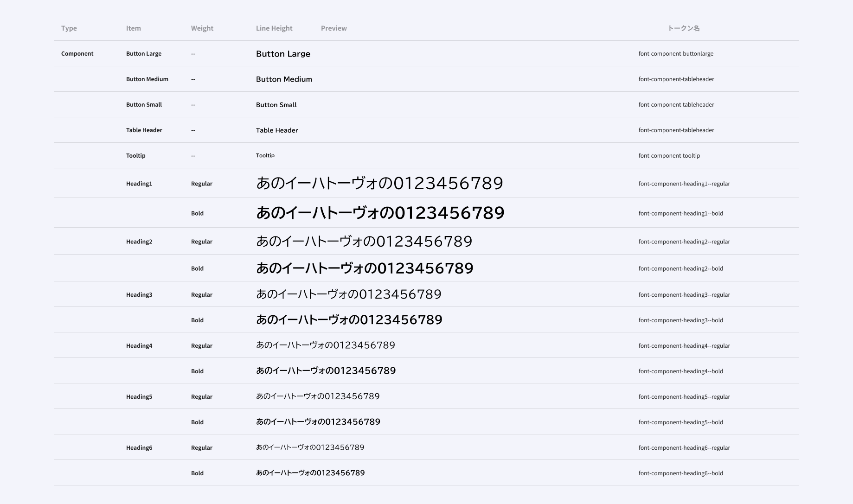Viewport: 853px width, 504px height.
Task: Select the font-component-buttonlarge token name
Action: coord(676,53)
